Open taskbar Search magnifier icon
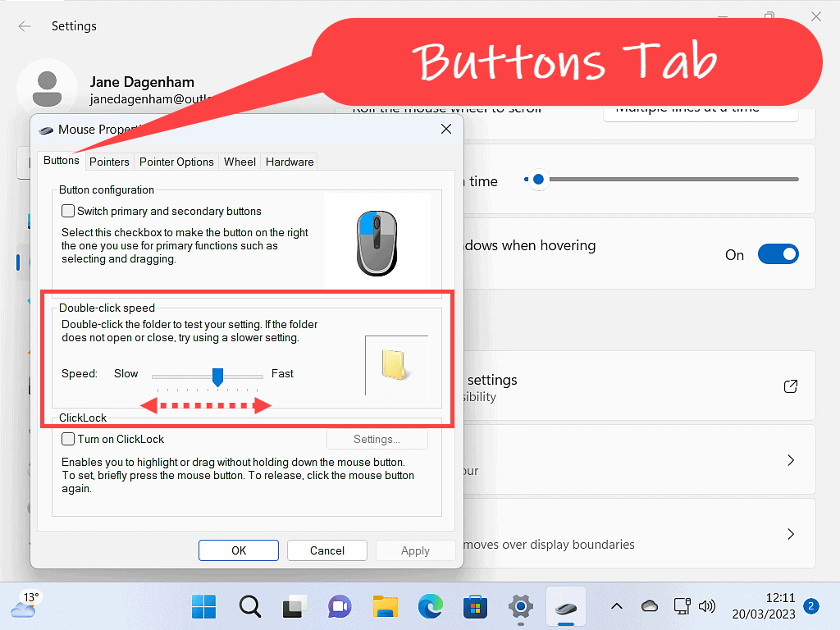The height and width of the screenshot is (630, 840). point(249,607)
